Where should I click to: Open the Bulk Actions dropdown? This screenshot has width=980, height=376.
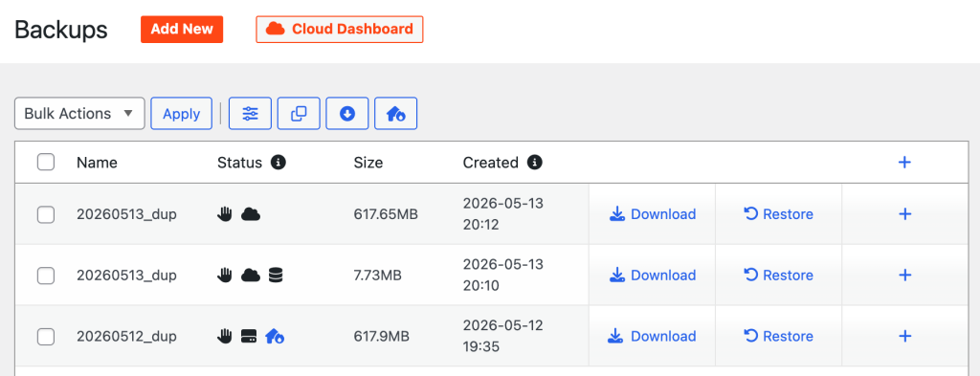(79, 114)
